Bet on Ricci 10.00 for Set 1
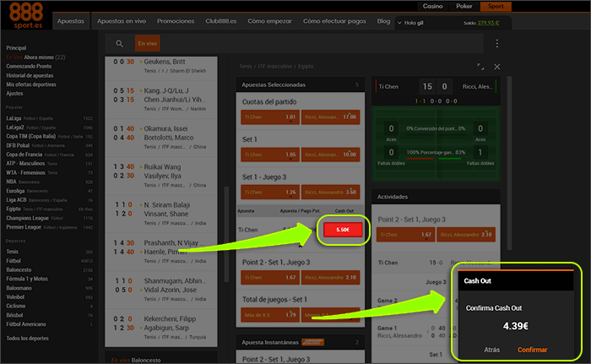This screenshot has width=591, height=364. [331, 155]
